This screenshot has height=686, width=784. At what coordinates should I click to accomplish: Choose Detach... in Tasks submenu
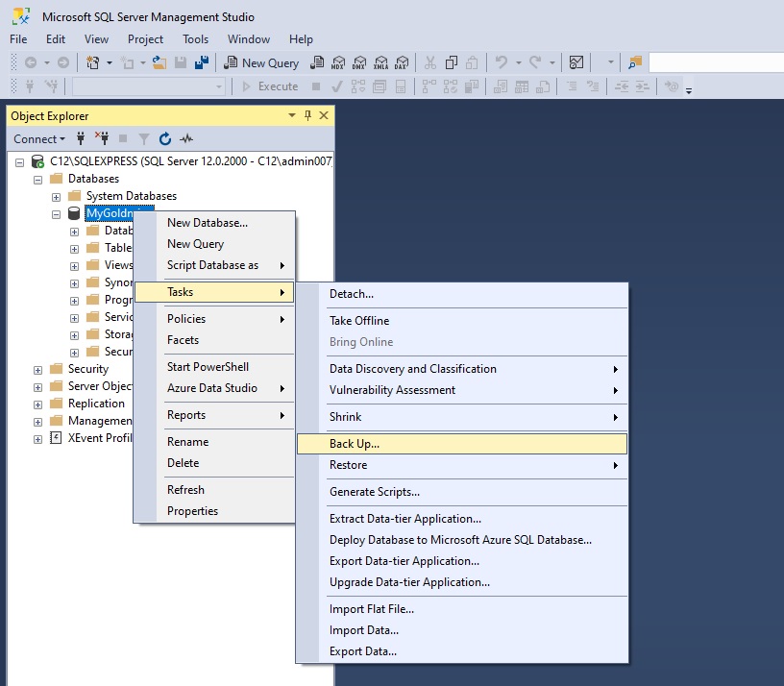click(x=461, y=294)
